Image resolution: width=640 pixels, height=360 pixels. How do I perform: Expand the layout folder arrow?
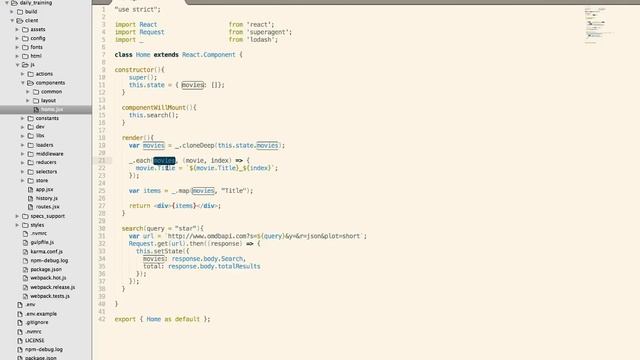pyautogui.click(x=28, y=100)
